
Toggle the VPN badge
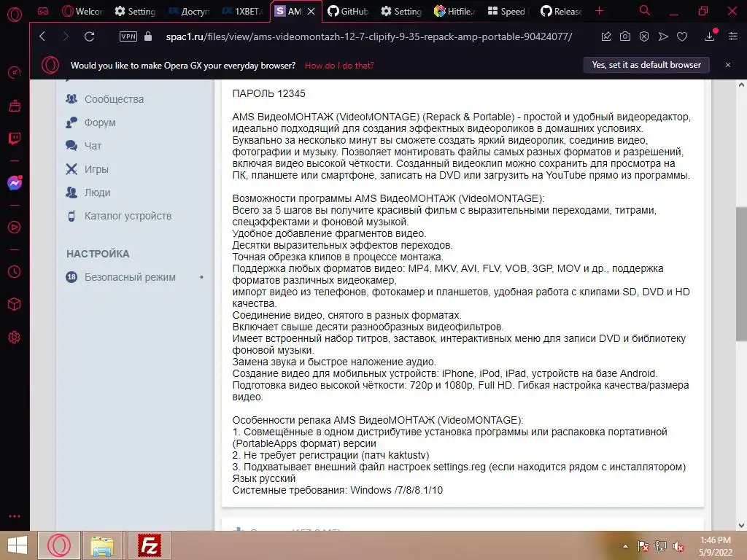128,36
